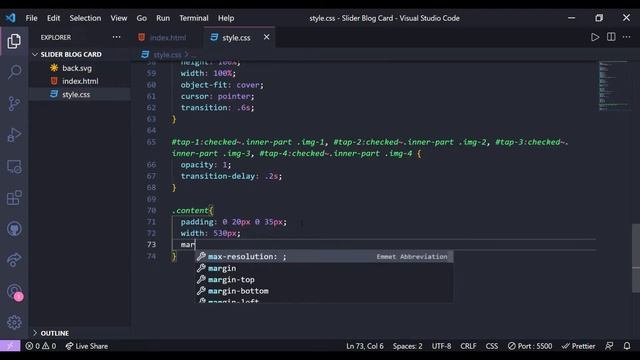Open the File menu
The height and width of the screenshot is (360, 640).
[31, 18]
